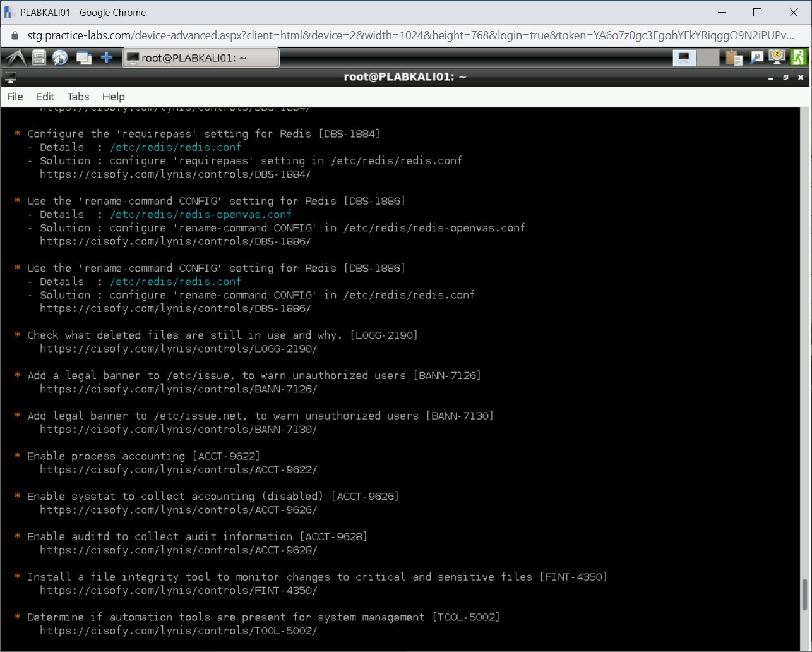Image resolution: width=812 pixels, height=652 pixels.
Task: Open the monitor power manager tray icon
Action: pos(777,58)
